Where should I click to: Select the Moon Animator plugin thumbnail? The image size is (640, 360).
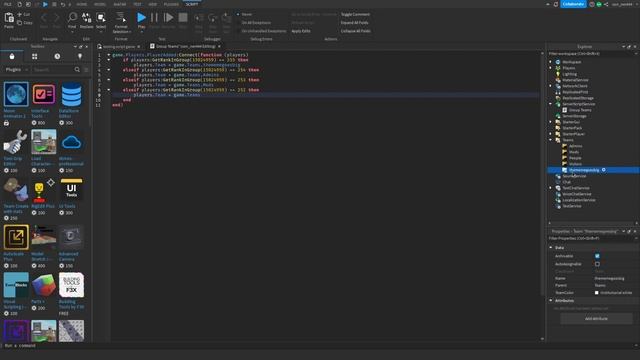pyautogui.click(x=16, y=94)
